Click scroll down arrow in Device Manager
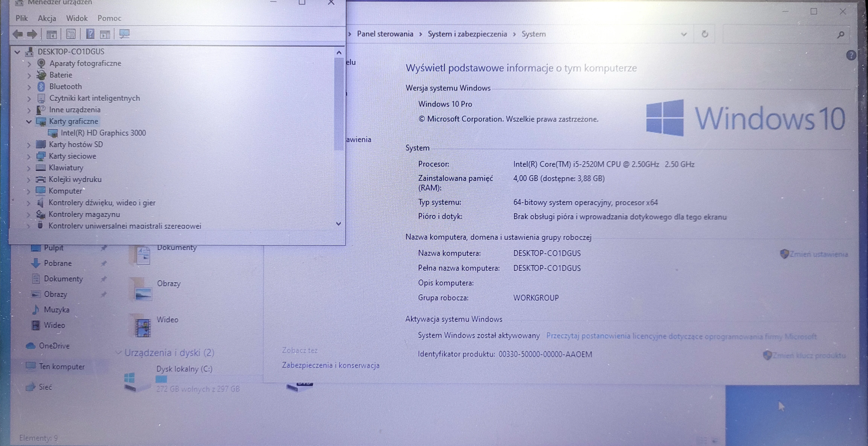868x446 pixels. (x=339, y=224)
